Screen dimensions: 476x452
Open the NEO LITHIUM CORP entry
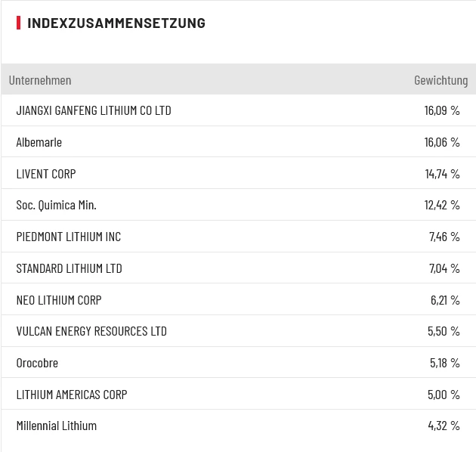pos(59,300)
